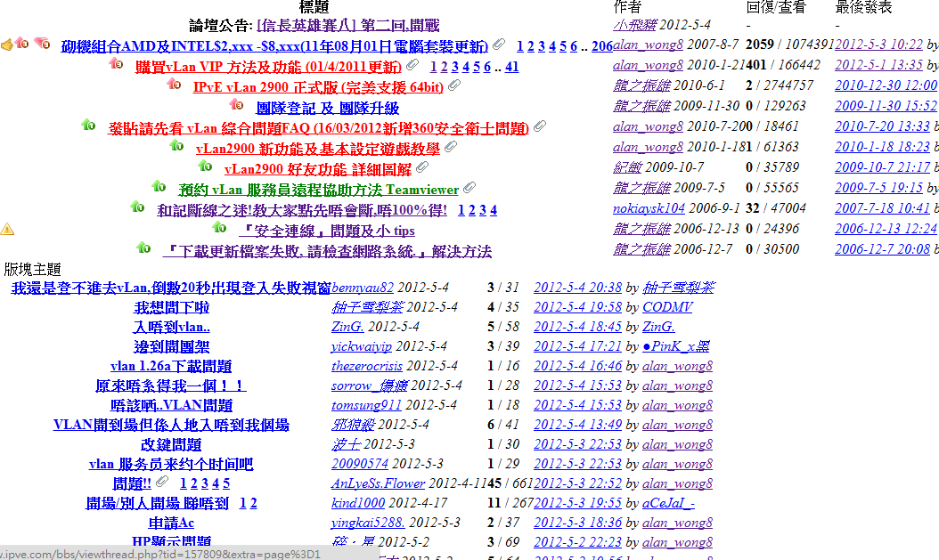Click red pin icon before 團隊登記 thread
The height and width of the screenshot is (560, 939).
(x=237, y=105)
